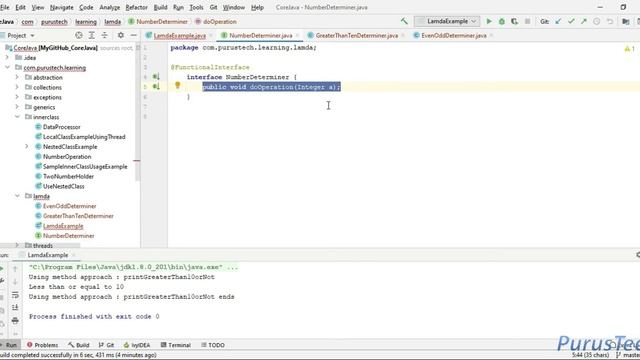Start debugging with the bug icon
This screenshot has width=640, height=360.
(x=502, y=21)
